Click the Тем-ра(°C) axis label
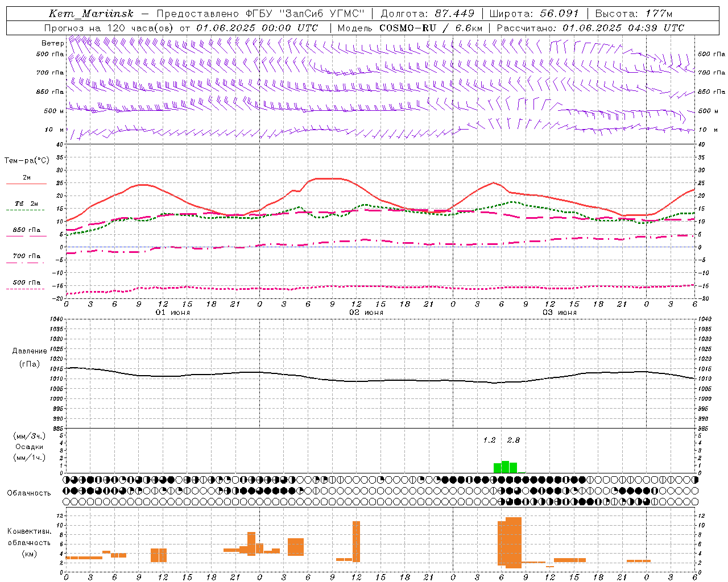The image size is (728, 582). [x=27, y=161]
